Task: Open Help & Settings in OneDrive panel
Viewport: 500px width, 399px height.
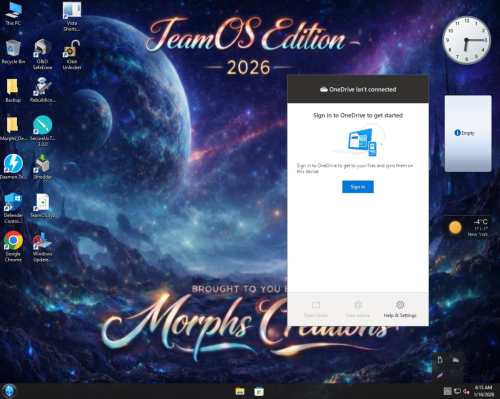Action: tap(400, 309)
